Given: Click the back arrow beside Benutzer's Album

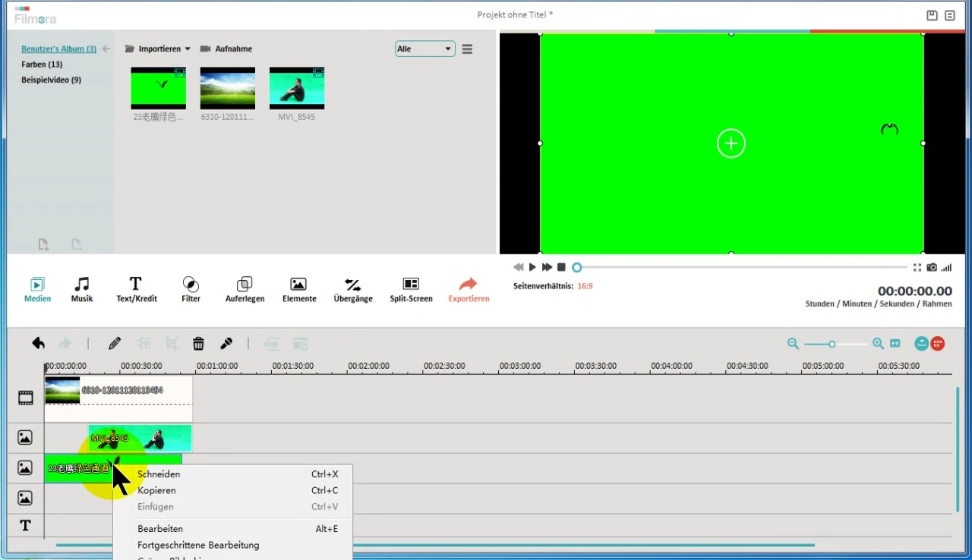Looking at the screenshot, I should click(x=106, y=49).
